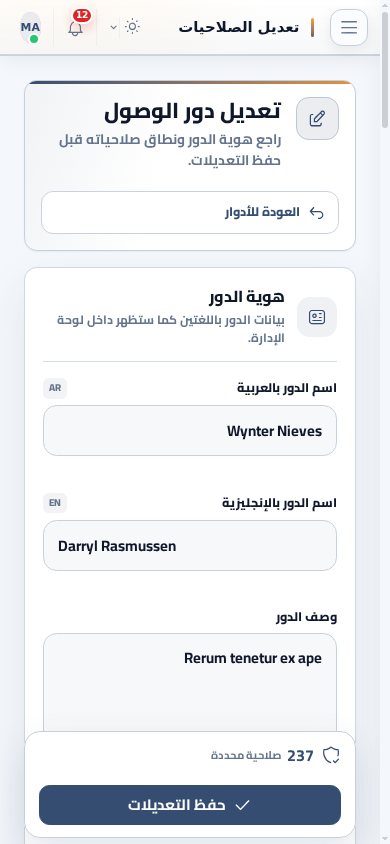
Task: Click the checkmark icon on save button
Action: coord(243,805)
